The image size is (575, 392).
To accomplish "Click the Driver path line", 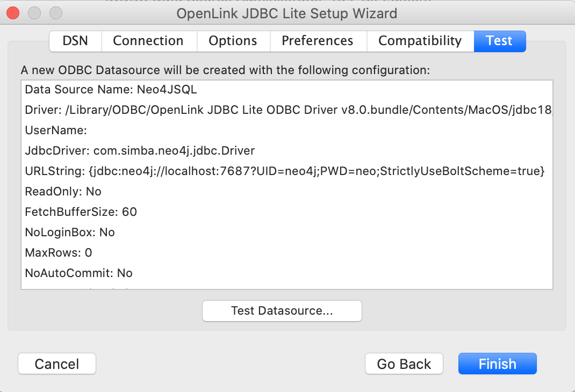I will [287, 110].
